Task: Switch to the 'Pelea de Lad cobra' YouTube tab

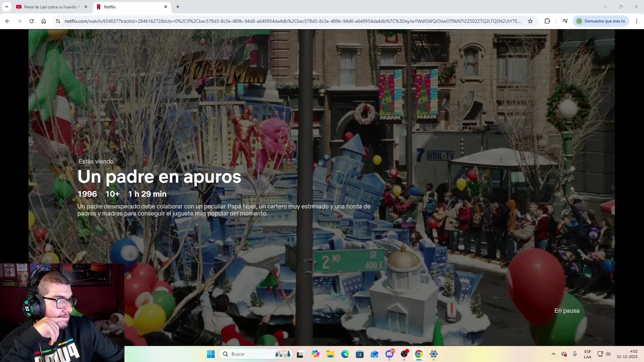Action: tap(51, 7)
